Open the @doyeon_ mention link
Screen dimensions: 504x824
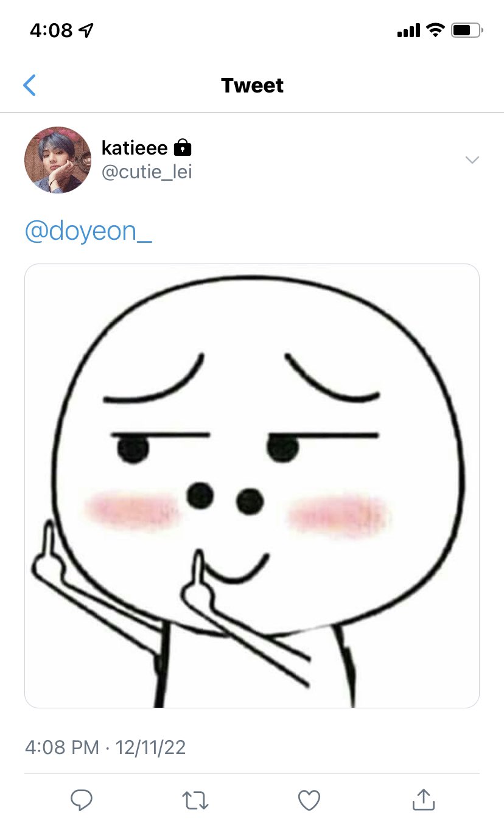point(88,232)
